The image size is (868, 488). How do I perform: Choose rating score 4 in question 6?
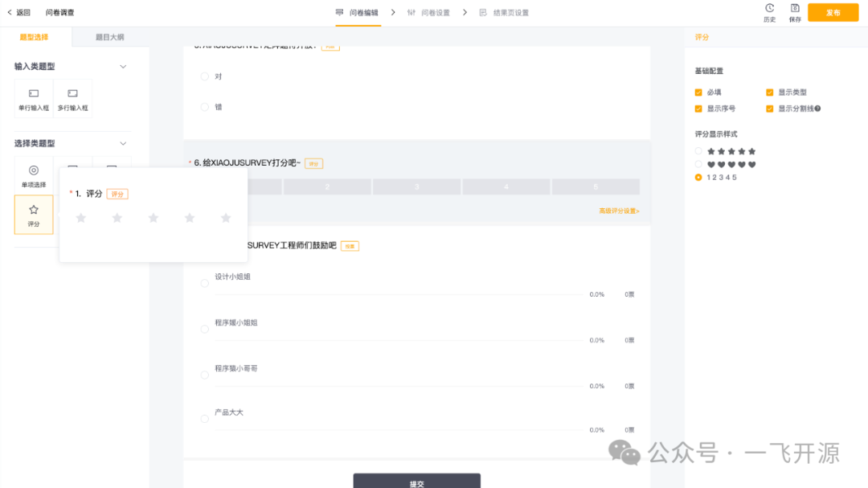pos(506,187)
